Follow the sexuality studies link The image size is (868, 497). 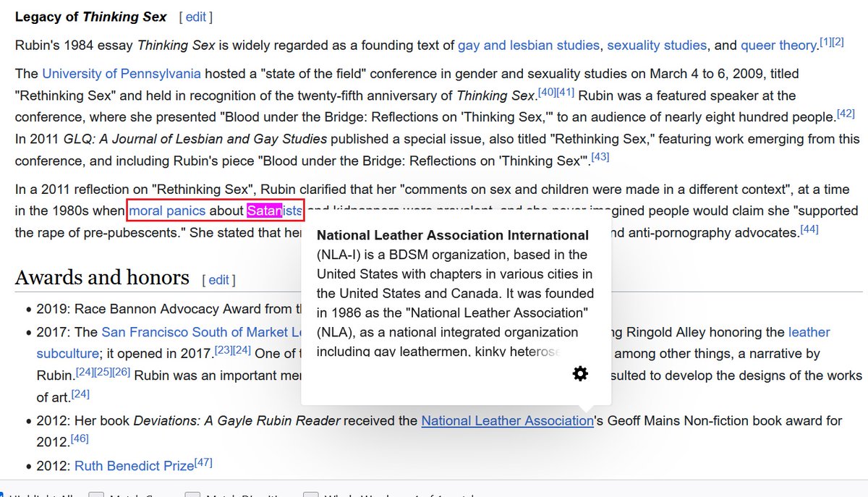657,46
